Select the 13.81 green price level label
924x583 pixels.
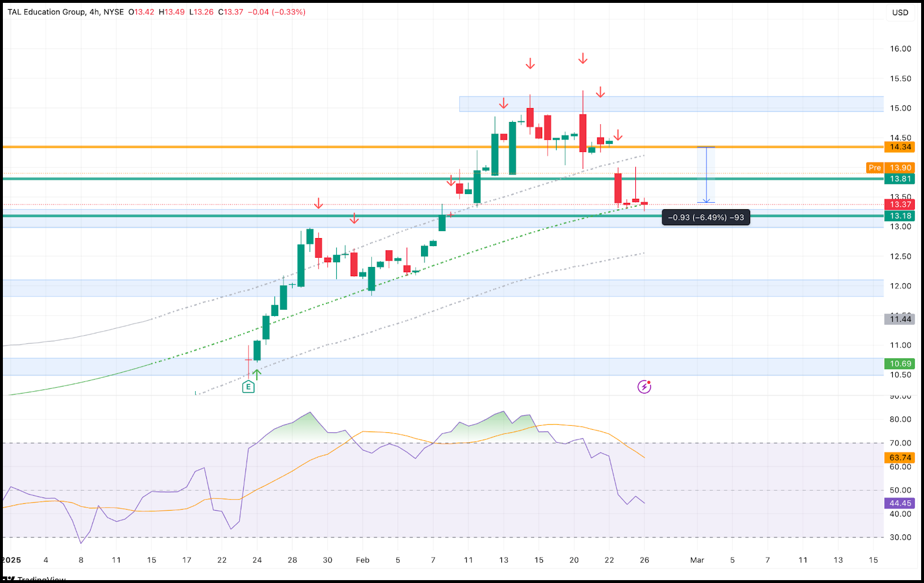tap(900, 179)
